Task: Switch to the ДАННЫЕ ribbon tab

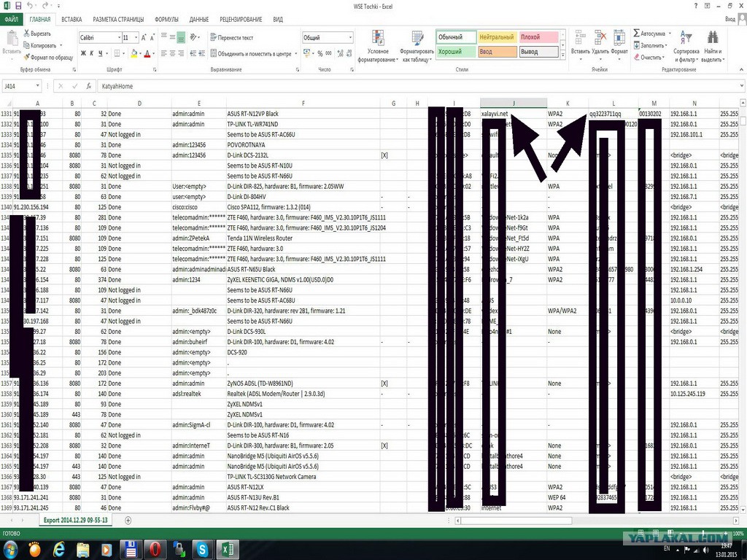Action: pyautogui.click(x=198, y=20)
